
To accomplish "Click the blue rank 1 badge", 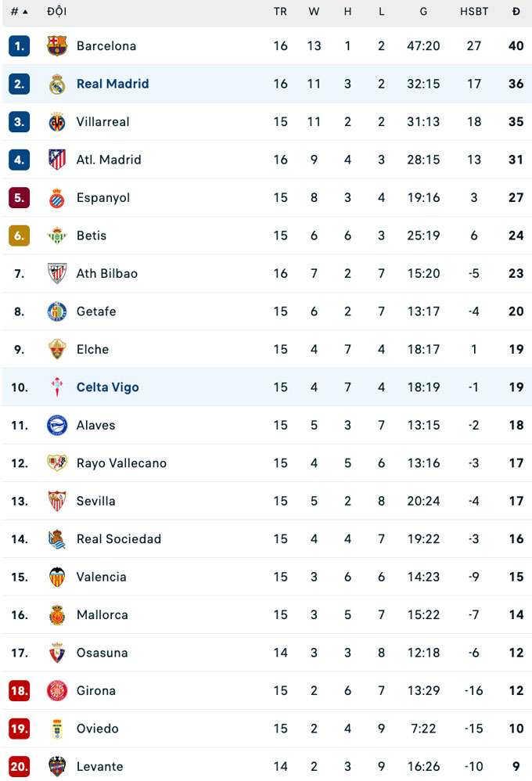I will (20, 46).
